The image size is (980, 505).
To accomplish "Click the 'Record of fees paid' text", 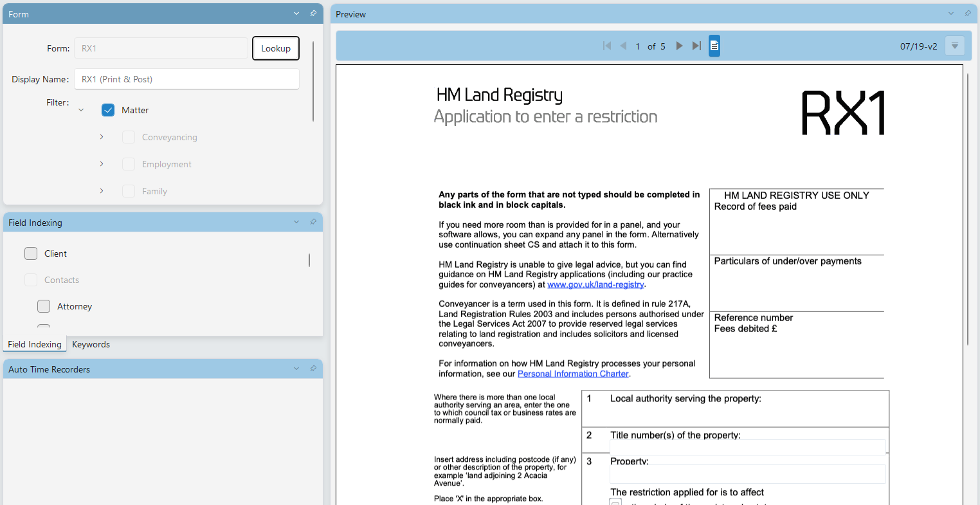I will click(756, 207).
